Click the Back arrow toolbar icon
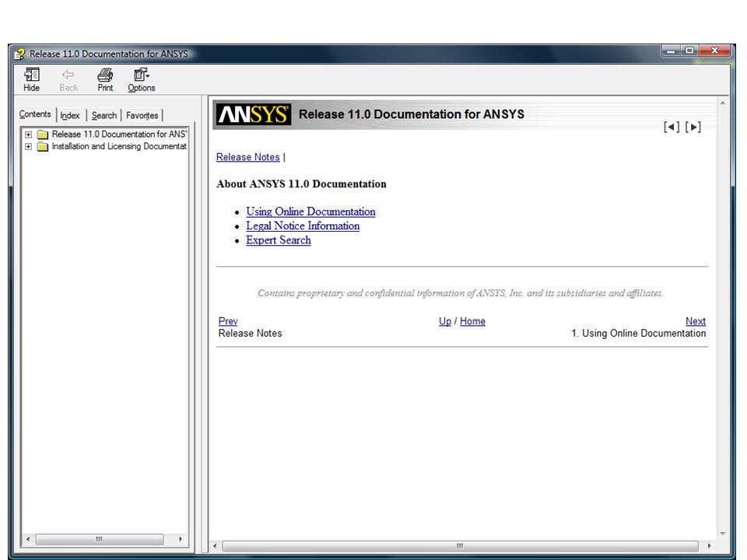Screen dimensions: 747x560 pyautogui.click(x=68, y=79)
